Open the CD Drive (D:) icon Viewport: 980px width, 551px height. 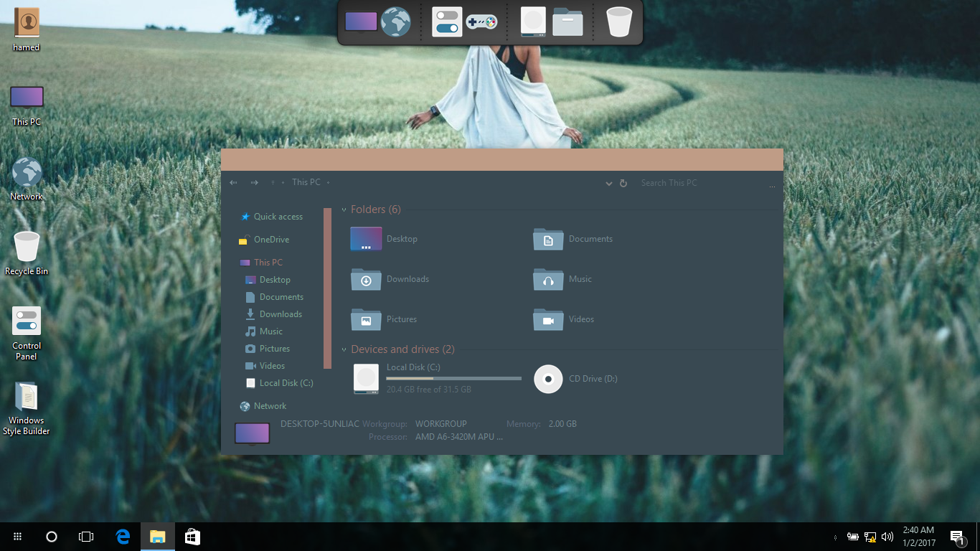click(548, 379)
